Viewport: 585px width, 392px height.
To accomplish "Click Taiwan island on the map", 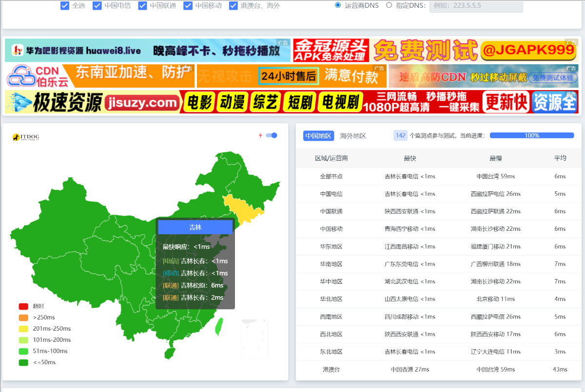I will tap(219, 327).
